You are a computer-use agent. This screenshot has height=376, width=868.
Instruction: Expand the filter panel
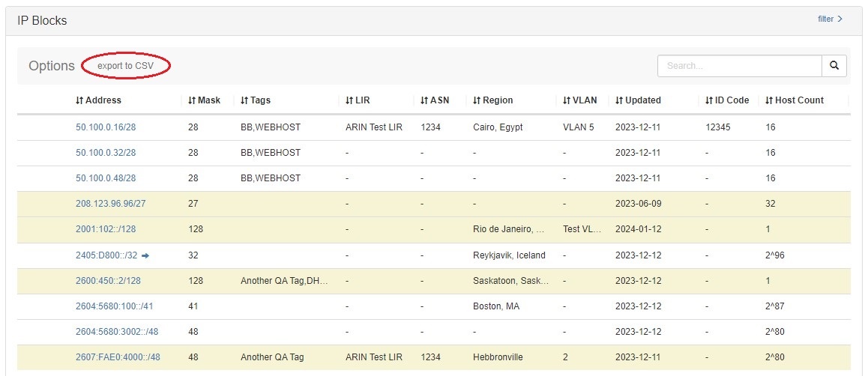coord(830,19)
